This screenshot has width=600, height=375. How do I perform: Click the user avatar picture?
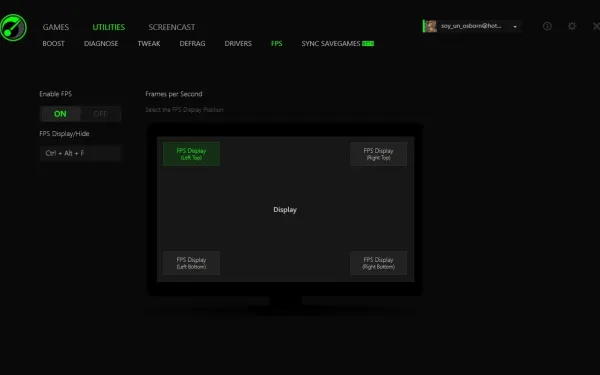click(x=431, y=26)
